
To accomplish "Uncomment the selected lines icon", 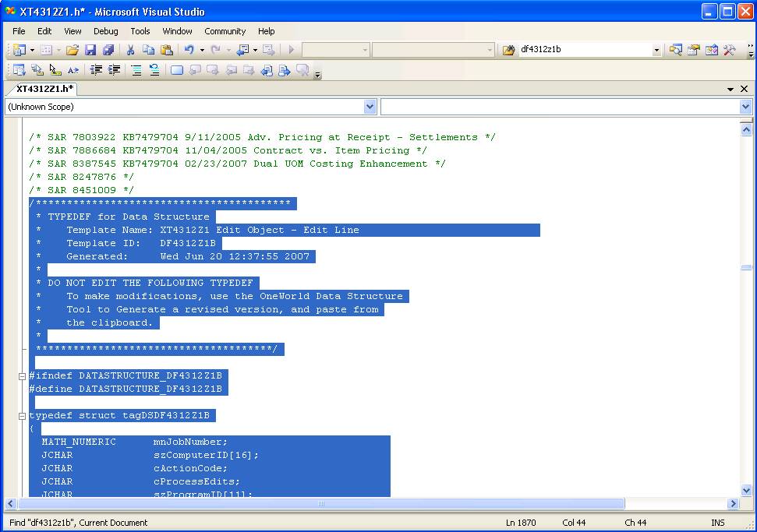I will 154,70.
